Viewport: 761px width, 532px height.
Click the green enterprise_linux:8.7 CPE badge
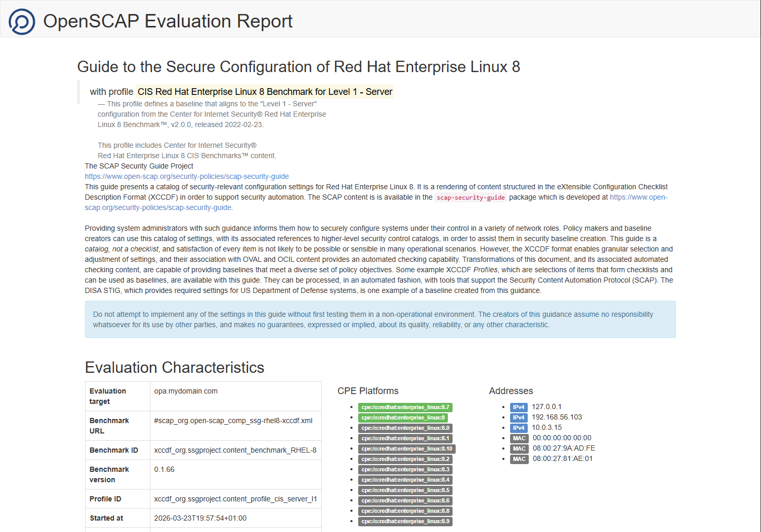(x=405, y=407)
